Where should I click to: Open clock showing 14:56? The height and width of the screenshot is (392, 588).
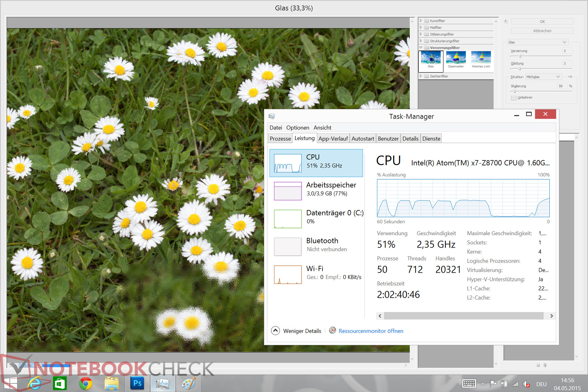coord(567,384)
